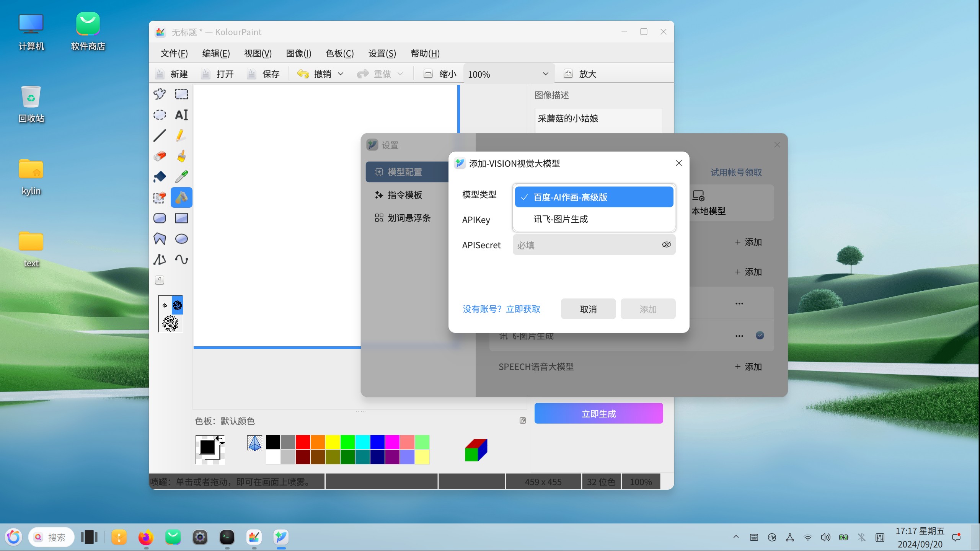Click the APISecret input field

point(594,245)
